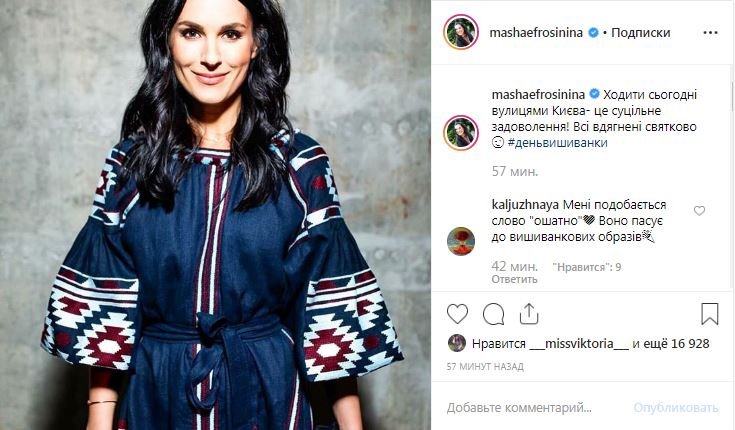Open the #деньвишиванки hashtag

coord(557,143)
